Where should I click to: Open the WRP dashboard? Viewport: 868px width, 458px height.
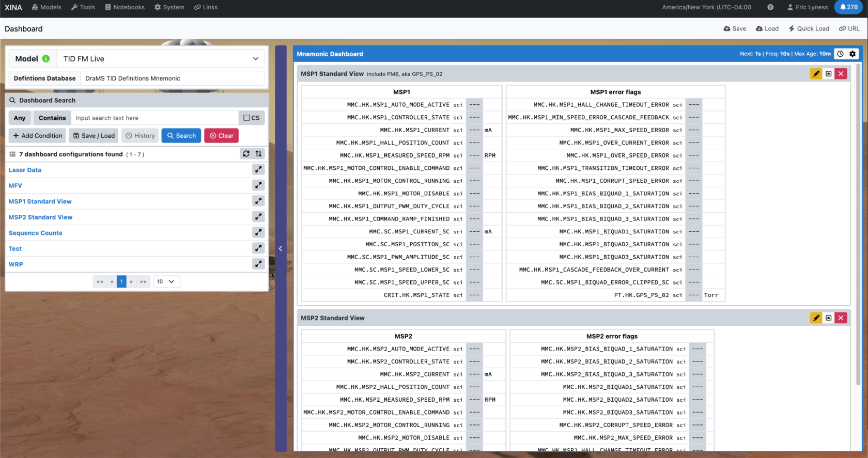16,264
